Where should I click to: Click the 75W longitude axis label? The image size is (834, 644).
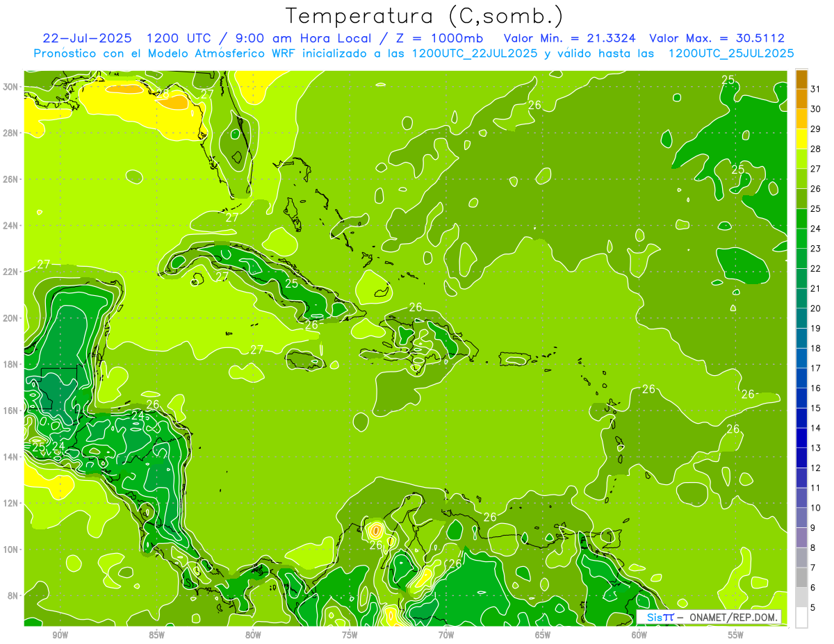[350, 635]
